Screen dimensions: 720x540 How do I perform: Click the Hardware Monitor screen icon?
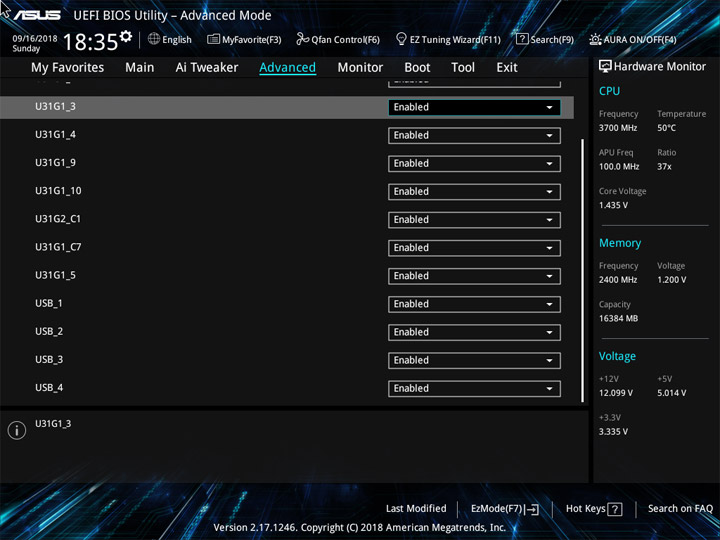point(605,67)
